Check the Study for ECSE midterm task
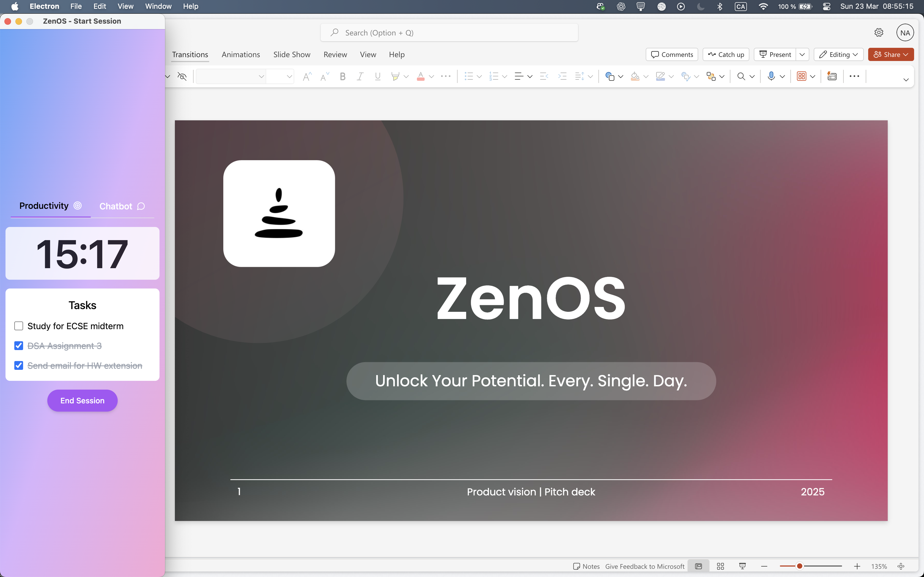This screenshot has height=577, width=924. click(x=19, y=326)
